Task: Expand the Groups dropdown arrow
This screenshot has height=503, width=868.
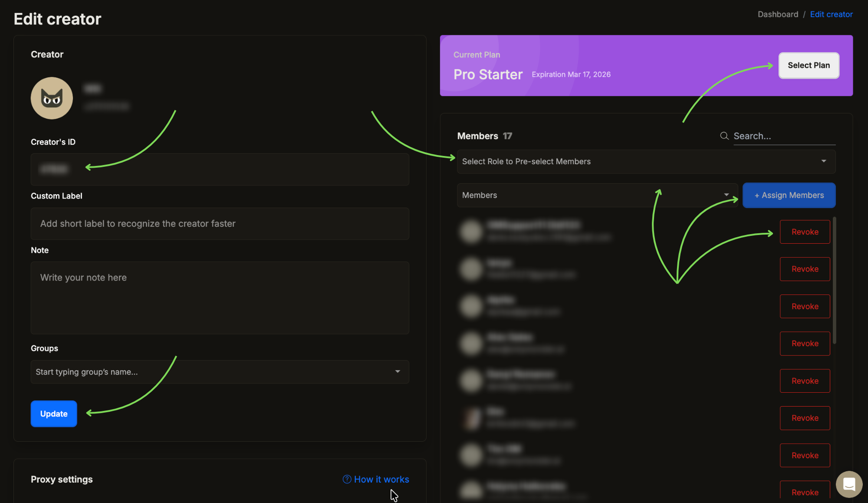Action: click(x=398, y=371)
